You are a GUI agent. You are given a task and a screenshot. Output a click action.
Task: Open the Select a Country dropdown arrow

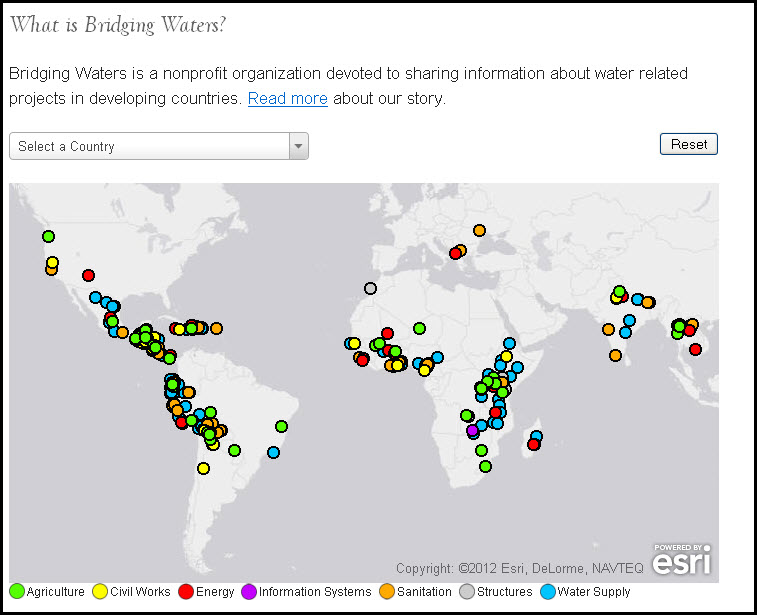(298, 146)
